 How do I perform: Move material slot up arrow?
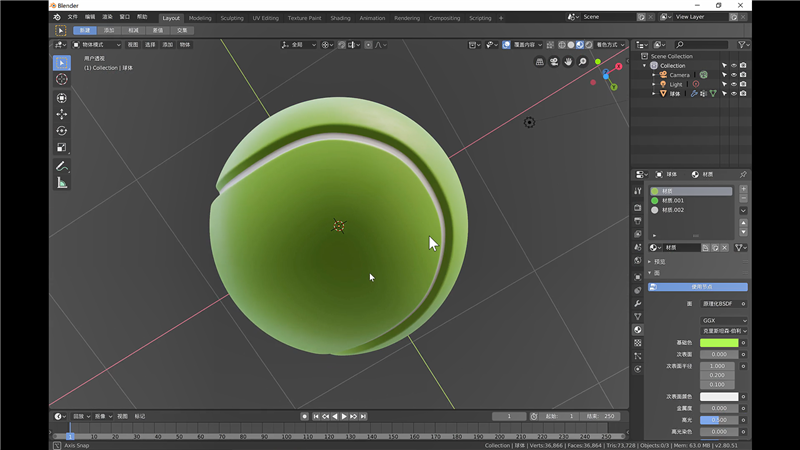743,223
